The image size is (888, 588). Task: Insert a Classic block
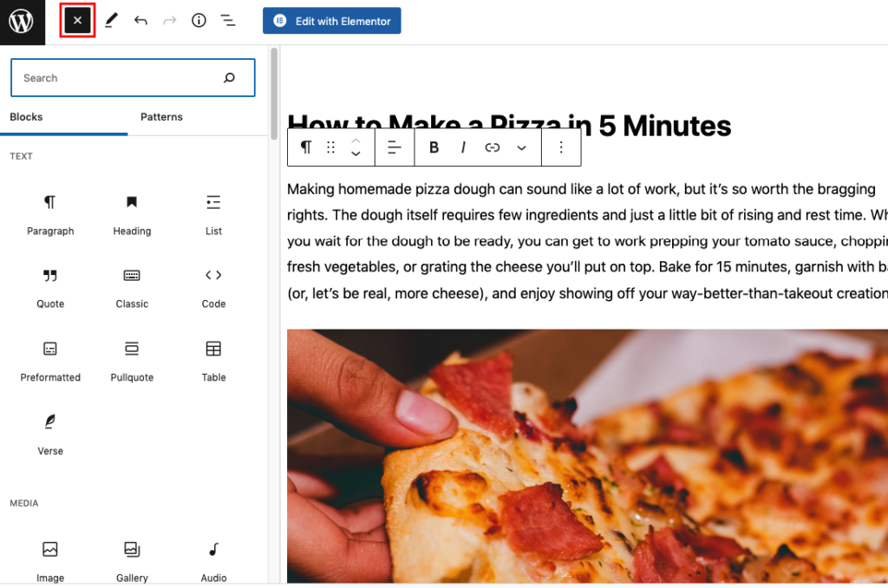(132, 288)
